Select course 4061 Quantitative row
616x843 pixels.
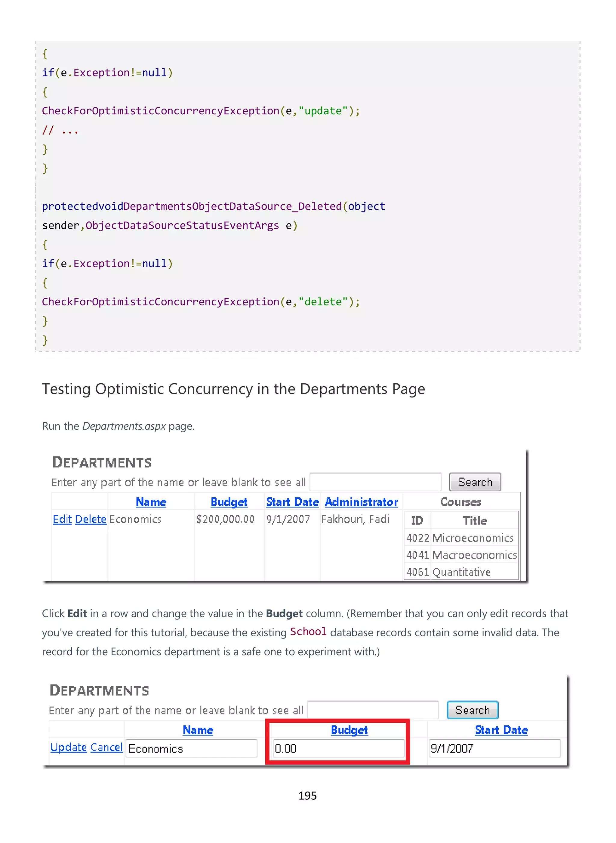pos(461,571)
